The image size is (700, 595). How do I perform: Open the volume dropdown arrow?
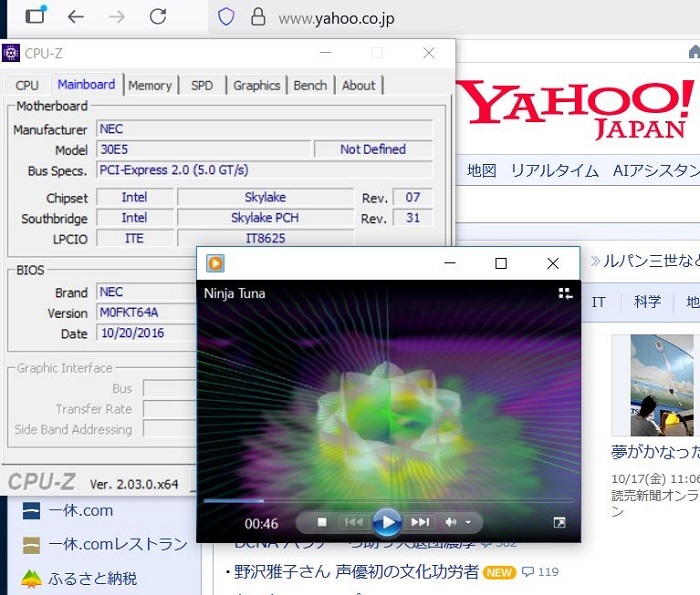pyautogui.click(x=467, y=522)
